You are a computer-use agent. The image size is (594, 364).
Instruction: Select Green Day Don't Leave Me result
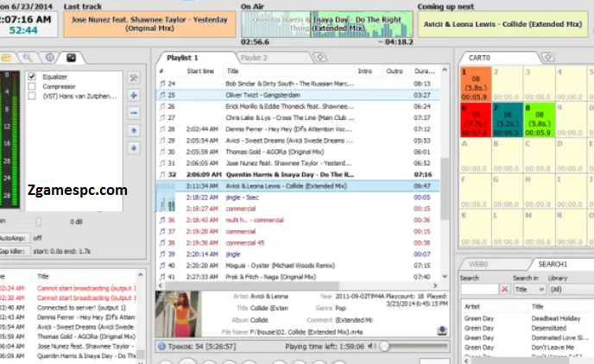tap(528, 348)
